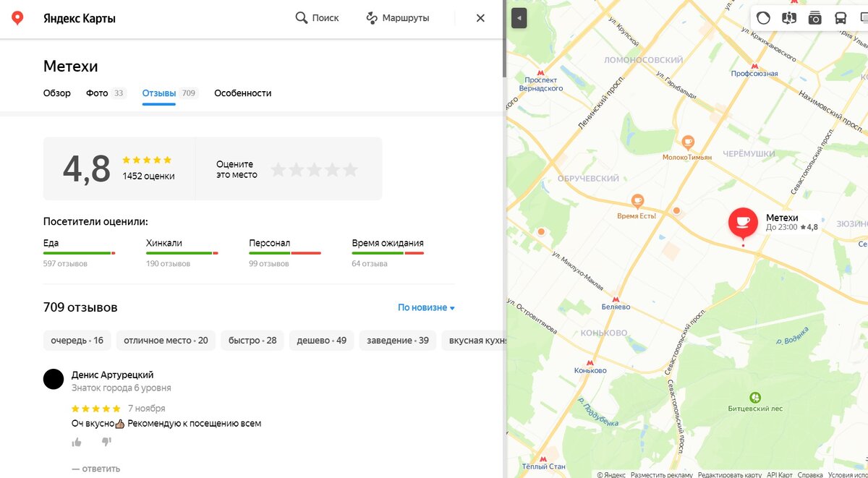Open Справка footer link
Screen dimensions: 868x478
810,474
